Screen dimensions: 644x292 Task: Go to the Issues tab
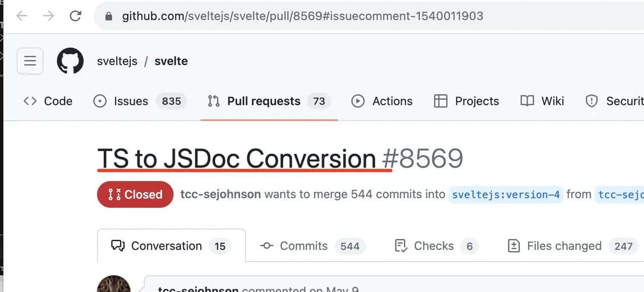(x=131, y=101)
